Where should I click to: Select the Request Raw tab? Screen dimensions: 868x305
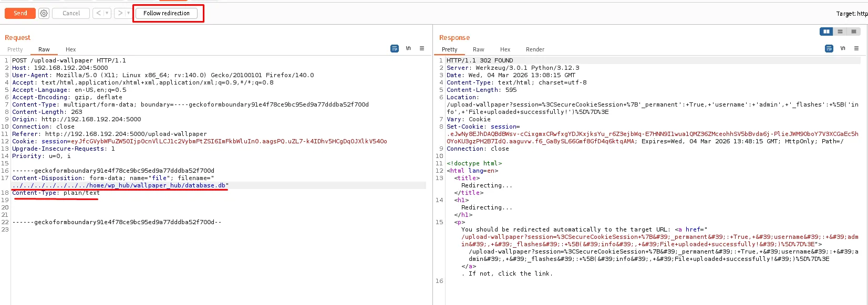(44, 49)
